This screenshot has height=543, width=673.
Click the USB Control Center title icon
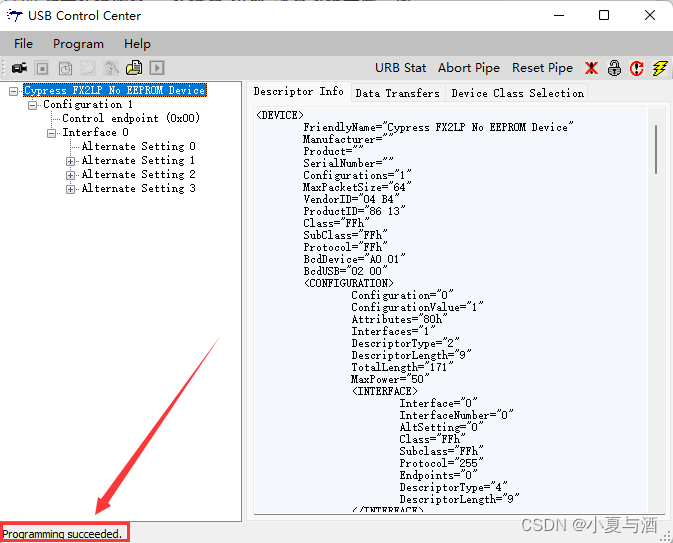15,15
